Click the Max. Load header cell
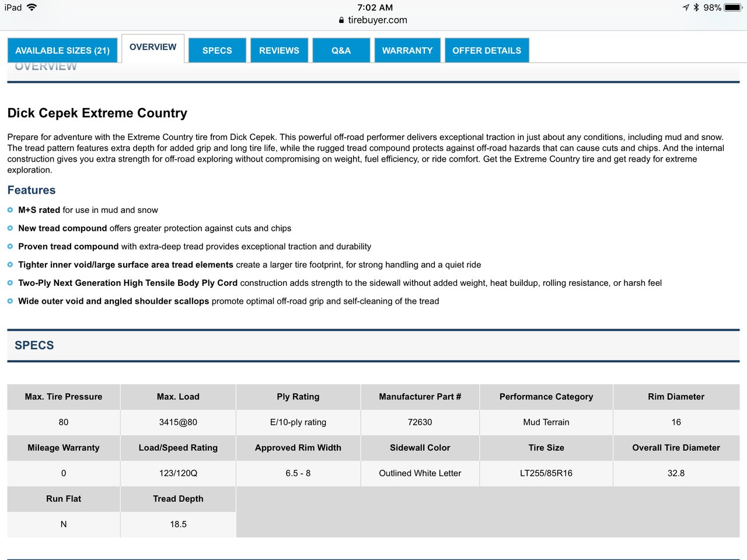The height and width of the screenshot is (560, 747). pos(178,397)
